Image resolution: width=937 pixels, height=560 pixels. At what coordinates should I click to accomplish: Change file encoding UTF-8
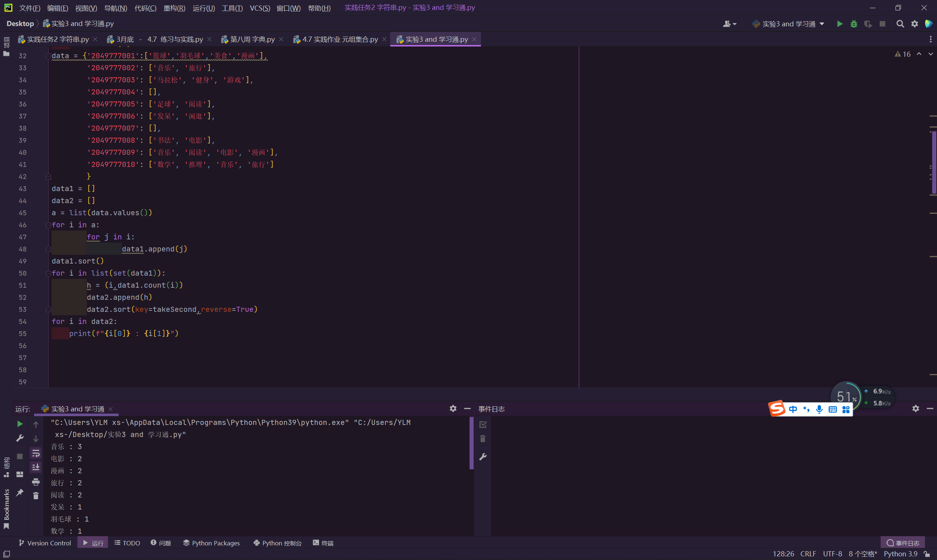[x=832, y=553]
